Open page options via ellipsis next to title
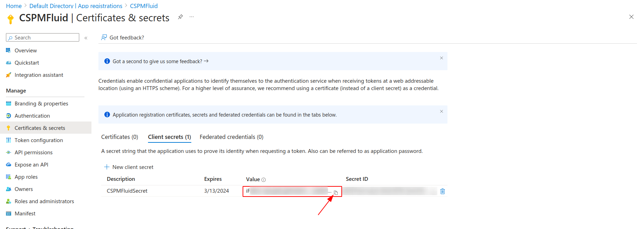Image resolution: width=644 pixels, height=229 pixels. pyautogui.click(x=191, y=17)
